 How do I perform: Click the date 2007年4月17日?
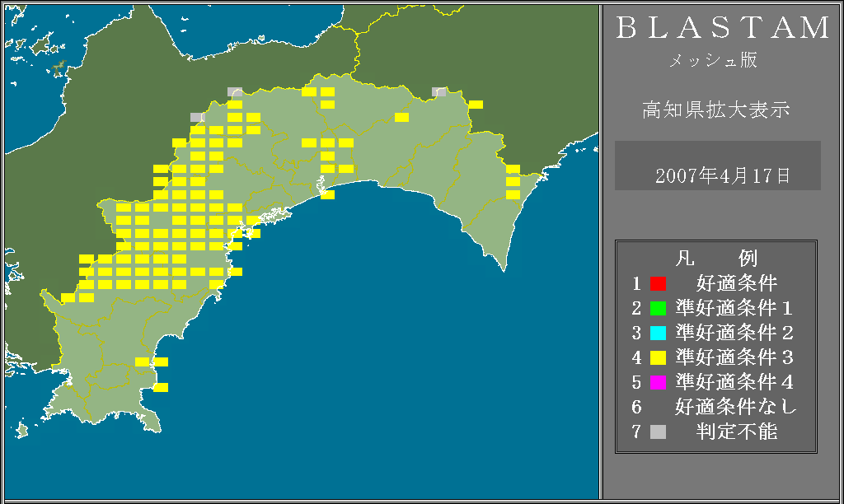[722, 176]
